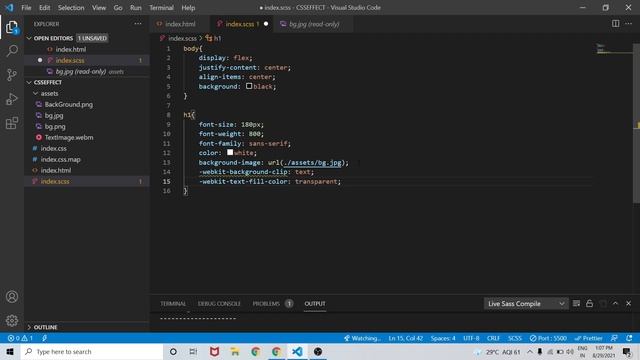Click the Windows taskbar search box
Image resolution: width=640 pixels, height=360 pixels.
coord(92,351)
